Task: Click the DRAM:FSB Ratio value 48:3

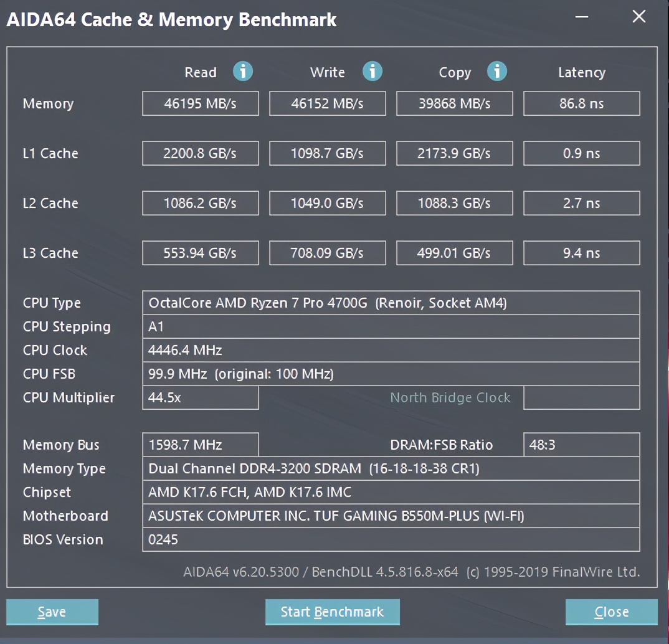Action: (582, 445)
